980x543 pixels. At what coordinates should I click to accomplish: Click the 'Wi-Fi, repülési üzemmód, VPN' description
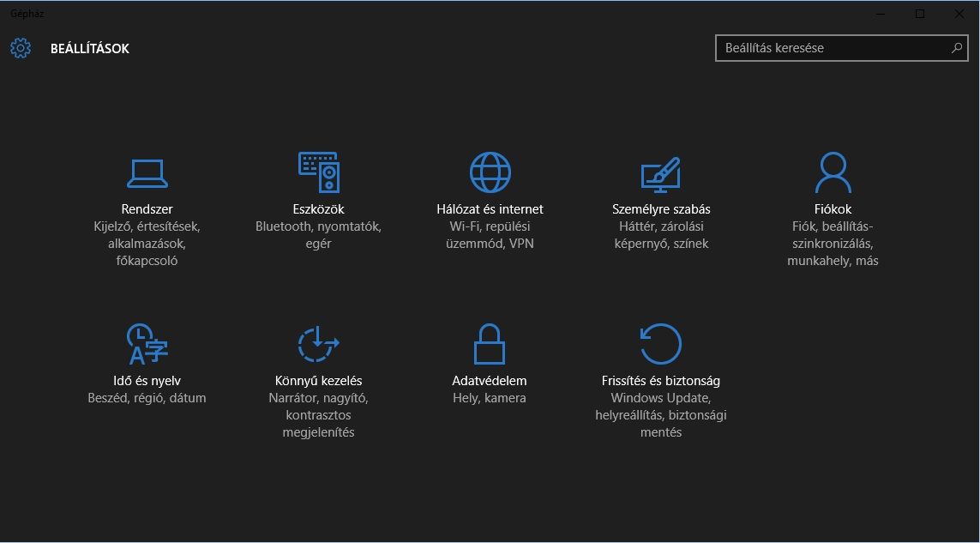pyautogui.click(x=490, y=235)
